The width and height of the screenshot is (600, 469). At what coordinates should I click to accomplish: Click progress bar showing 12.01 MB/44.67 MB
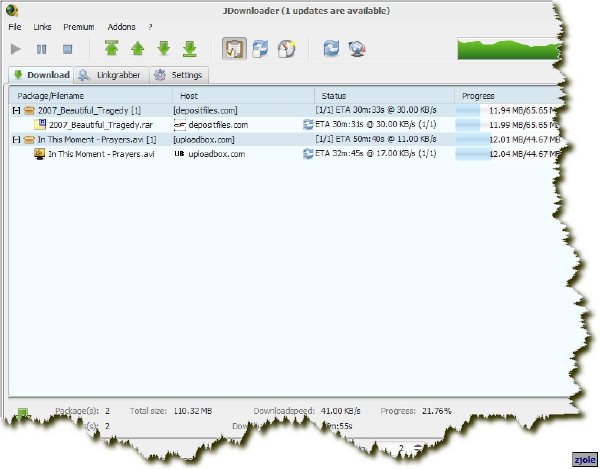507,140
